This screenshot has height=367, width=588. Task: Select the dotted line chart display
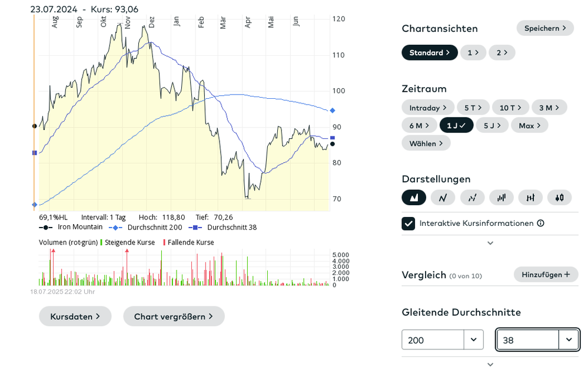[x=472, y=198]
